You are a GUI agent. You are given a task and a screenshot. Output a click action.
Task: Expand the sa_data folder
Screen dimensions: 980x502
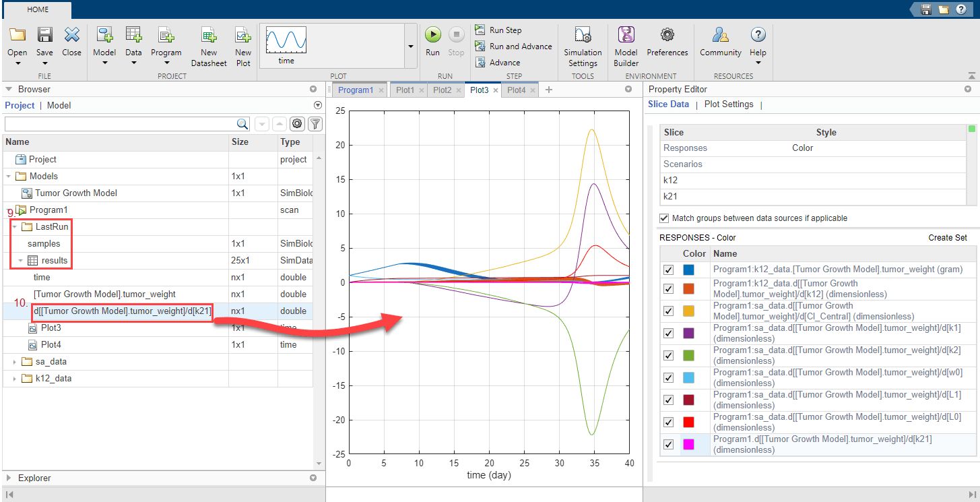pos(16,362)
